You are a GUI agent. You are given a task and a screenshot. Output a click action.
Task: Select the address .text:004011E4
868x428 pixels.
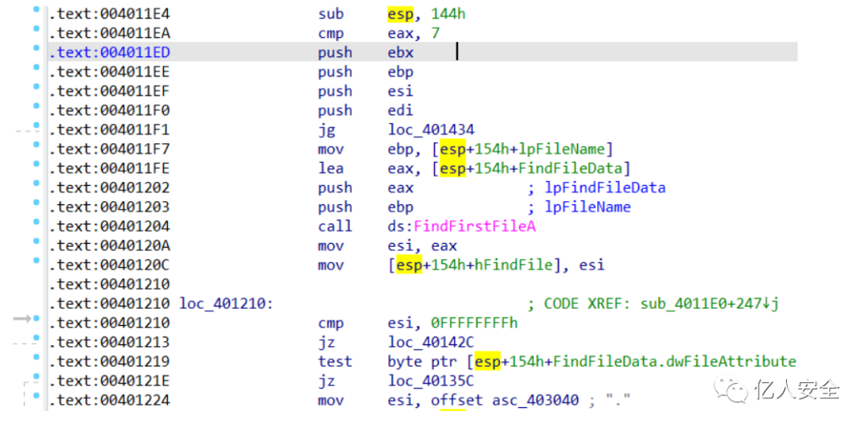point(109,14)
